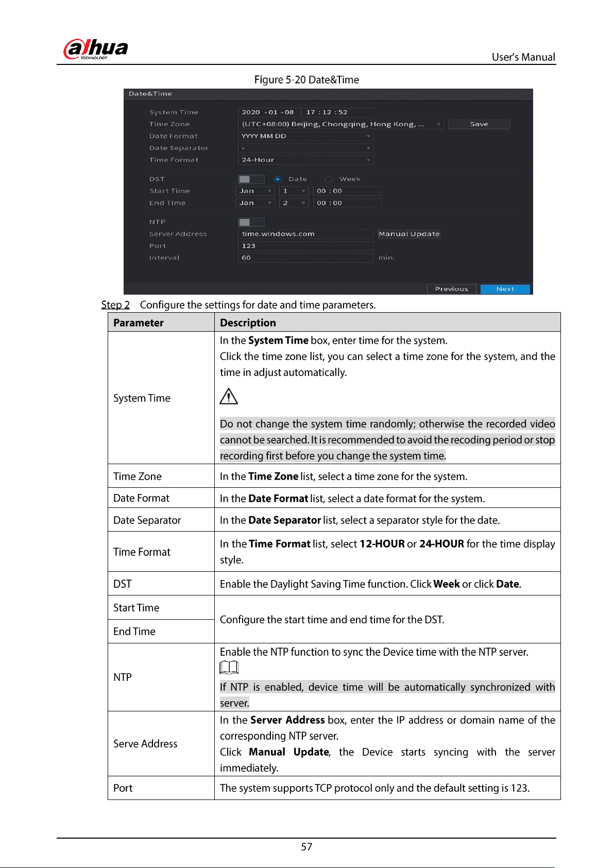The height and width of the screenshot is (868, 614).
Task: Click the Manual Update button
Action: pos(409,234)
